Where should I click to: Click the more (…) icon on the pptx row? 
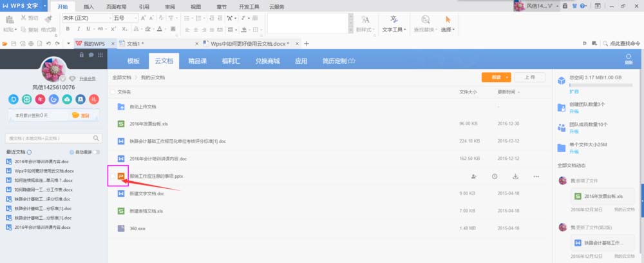click(536, 176)
